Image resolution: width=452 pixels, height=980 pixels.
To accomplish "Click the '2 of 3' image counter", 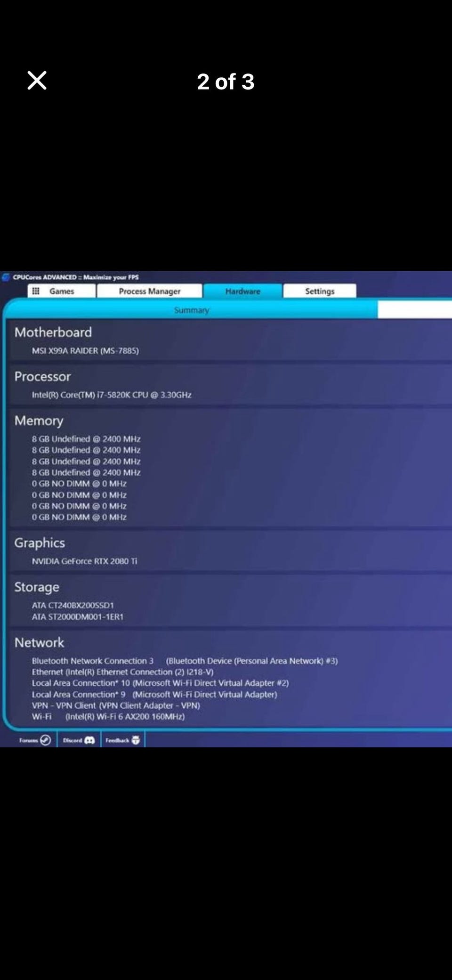I will (x=226, y=81).
